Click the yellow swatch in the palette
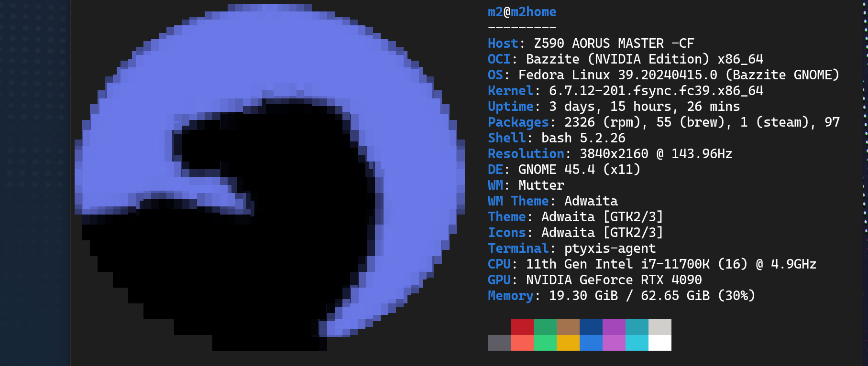The height and width of the screenshot is (366, 868). [x=568, y=343]
